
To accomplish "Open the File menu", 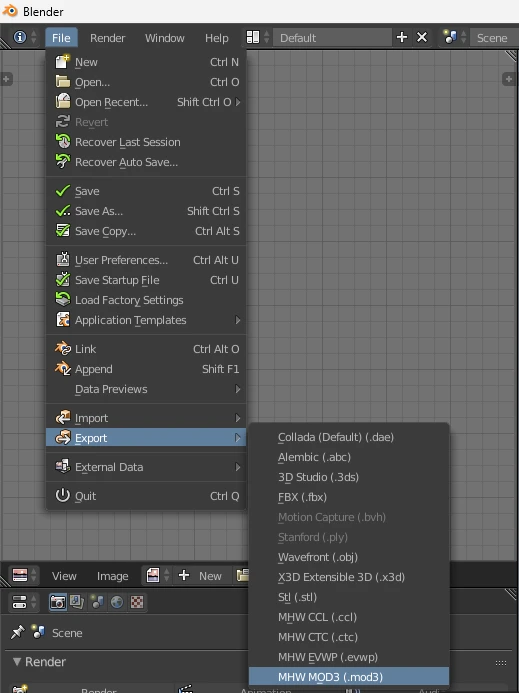I will 61,38.
